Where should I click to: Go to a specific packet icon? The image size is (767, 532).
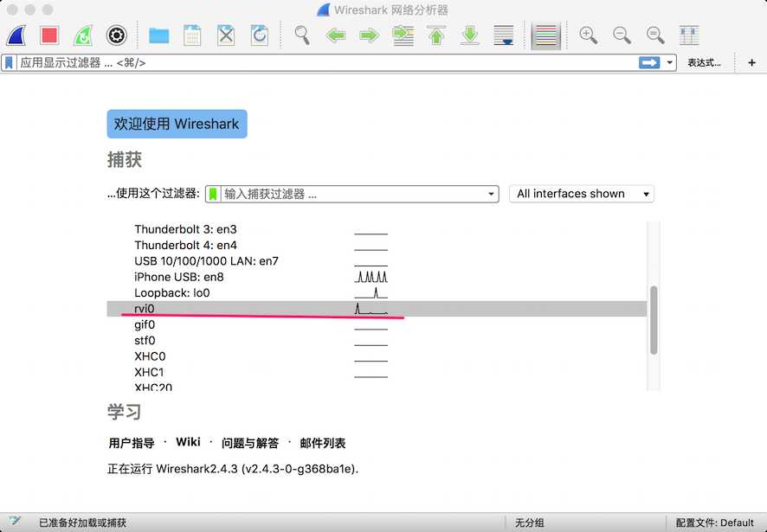pos(403,35)
